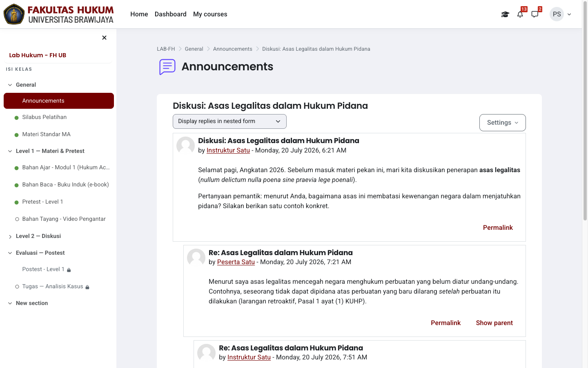Go to Home in the top navigation

[x=139, y=14]
